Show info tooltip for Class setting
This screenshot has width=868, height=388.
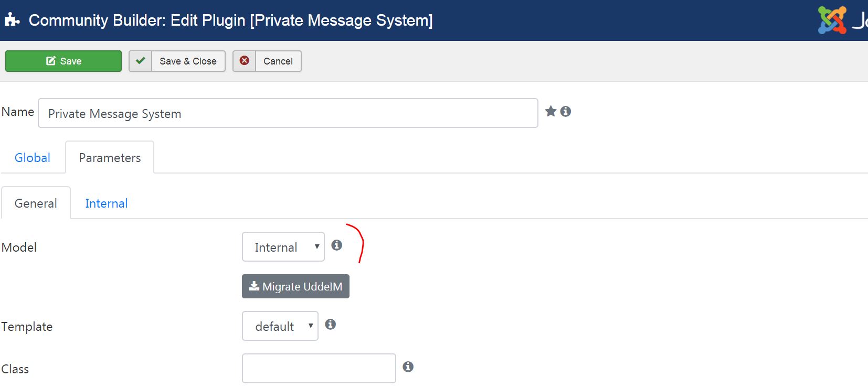click(x=408, y=367)
